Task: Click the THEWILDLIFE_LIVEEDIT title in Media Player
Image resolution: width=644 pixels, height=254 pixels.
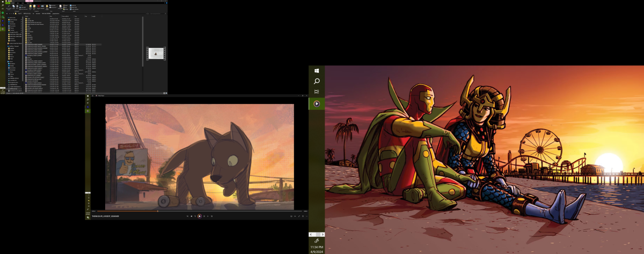Action: click(106, 216)
